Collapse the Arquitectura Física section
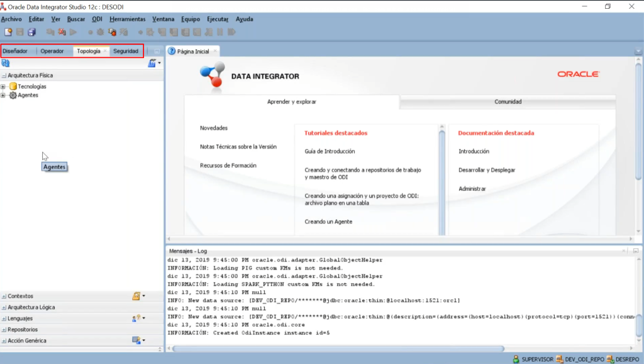This screenshot has height=364, width=644. (x=4, y=76)
